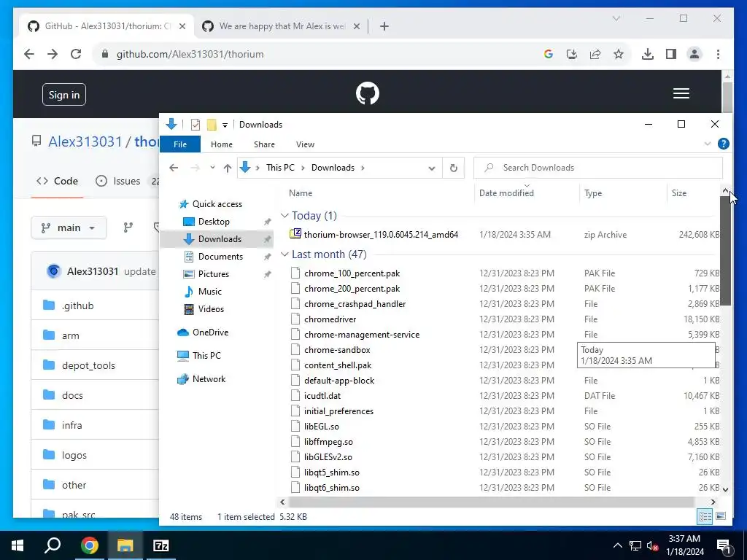
Task: Sort files by Date modified column
Action: click(x=506, y=192)
